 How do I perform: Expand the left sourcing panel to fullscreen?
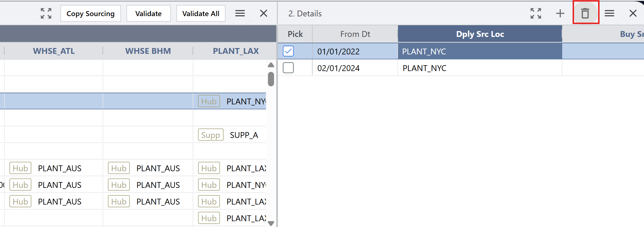pos(46,13)
